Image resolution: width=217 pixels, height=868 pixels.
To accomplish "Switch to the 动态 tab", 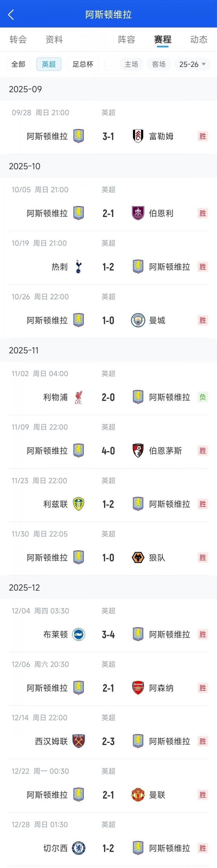I will [x=199, y=40].
